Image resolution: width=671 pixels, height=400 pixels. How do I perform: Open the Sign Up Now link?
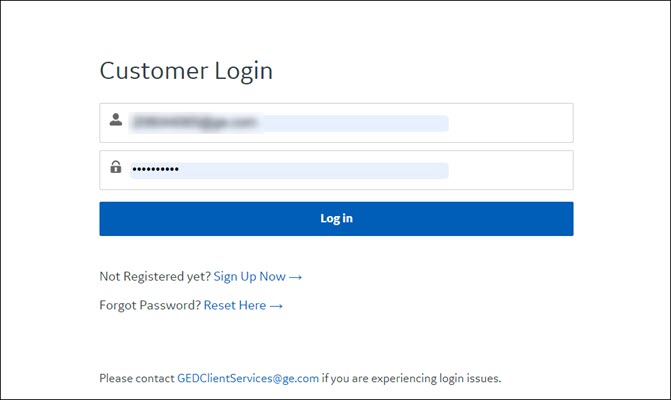coord(249,277)
